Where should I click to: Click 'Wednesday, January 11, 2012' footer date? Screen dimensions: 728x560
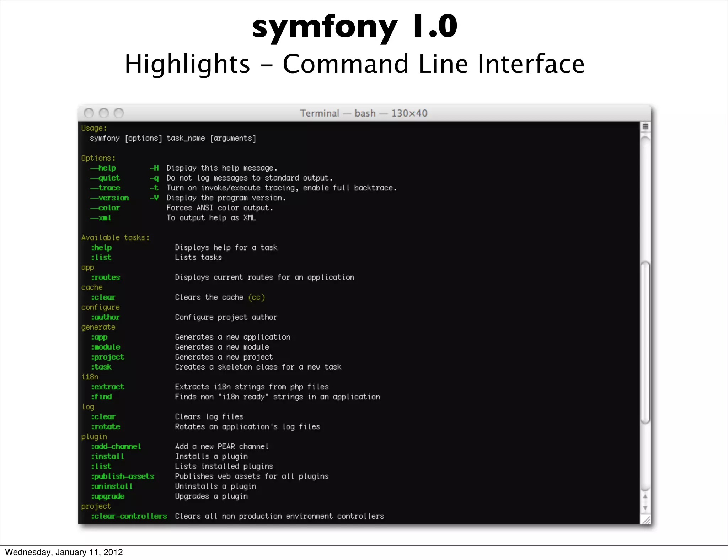(x=64, y=552)
